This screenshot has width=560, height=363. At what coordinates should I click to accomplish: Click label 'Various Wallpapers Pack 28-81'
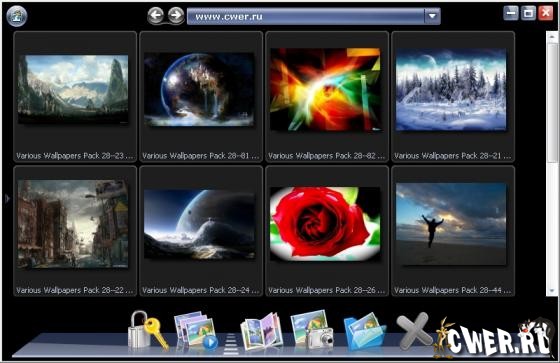(x=201, y=156)
